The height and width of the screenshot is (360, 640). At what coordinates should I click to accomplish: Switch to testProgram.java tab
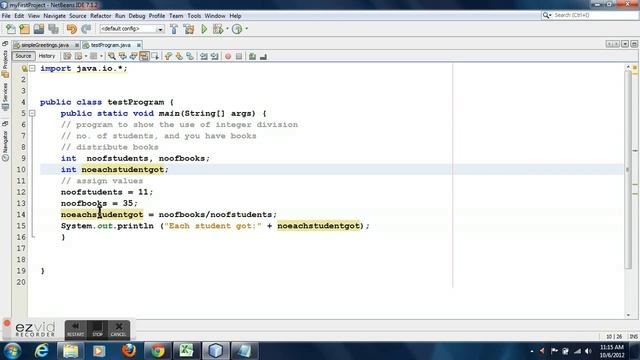pyautogui.click(x=110, y=45)
